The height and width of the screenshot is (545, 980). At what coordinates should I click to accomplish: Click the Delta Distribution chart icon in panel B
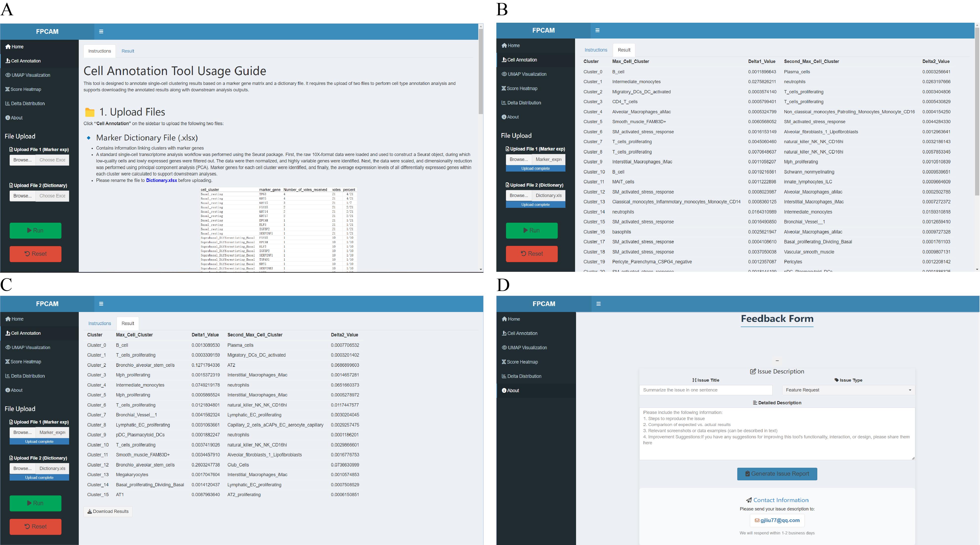tap(504, 103)
